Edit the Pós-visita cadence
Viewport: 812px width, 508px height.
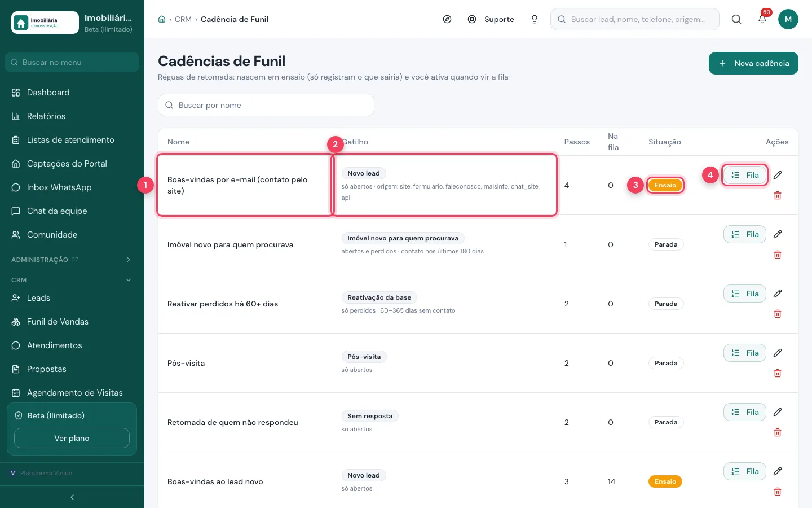778,353
